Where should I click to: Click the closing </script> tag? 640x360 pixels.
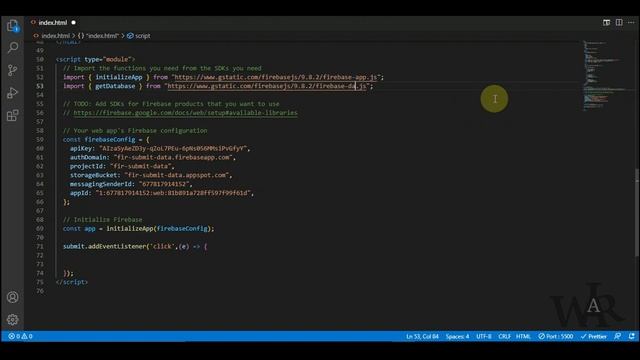click(x=71, y=282)
